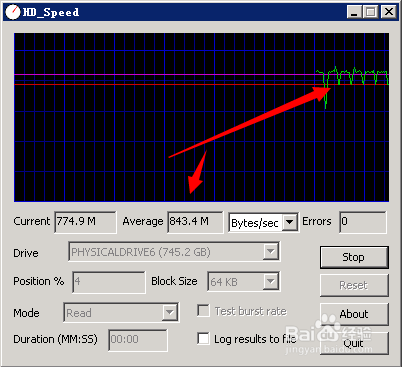Viewport: 402px width, 367px height.
Task: Toggle the Test burst rate checkbox
Action: tap(203, 311)
